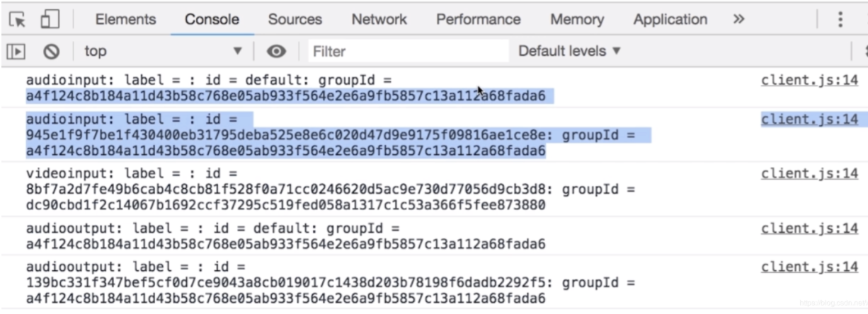Screen dimensions: 868x314
Task: Go to the Application tab
Action: [x=670, y=20]
